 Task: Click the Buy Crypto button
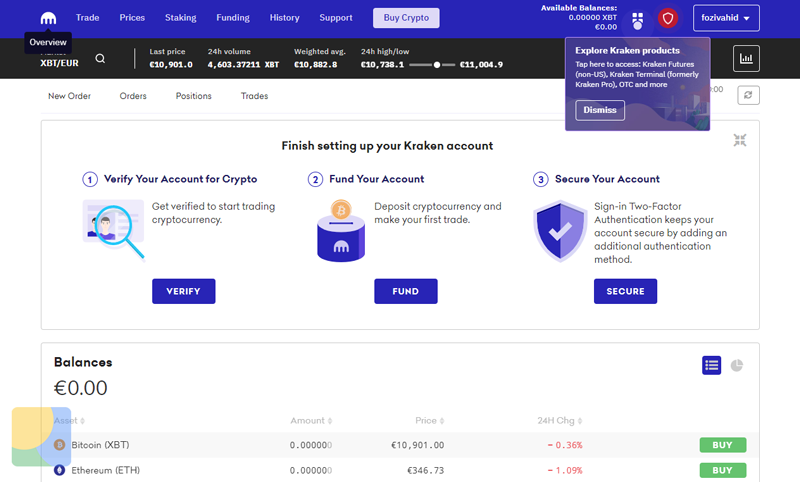point(406,18)
